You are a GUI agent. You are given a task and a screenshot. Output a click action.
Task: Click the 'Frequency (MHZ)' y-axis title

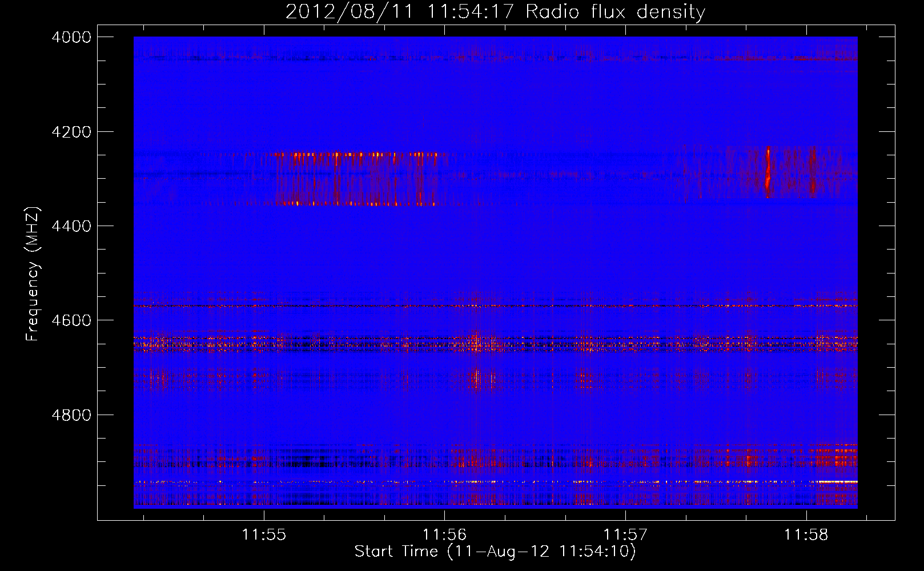click(x=33, y=274)
